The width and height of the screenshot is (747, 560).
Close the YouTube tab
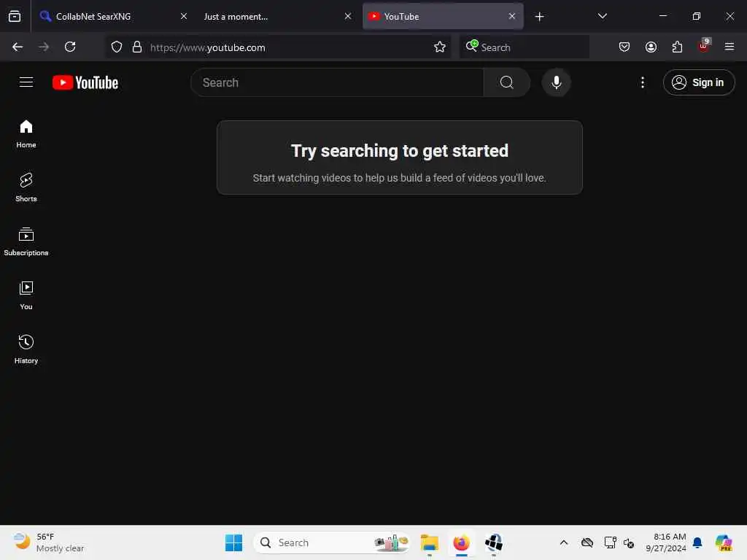(511, 16)
